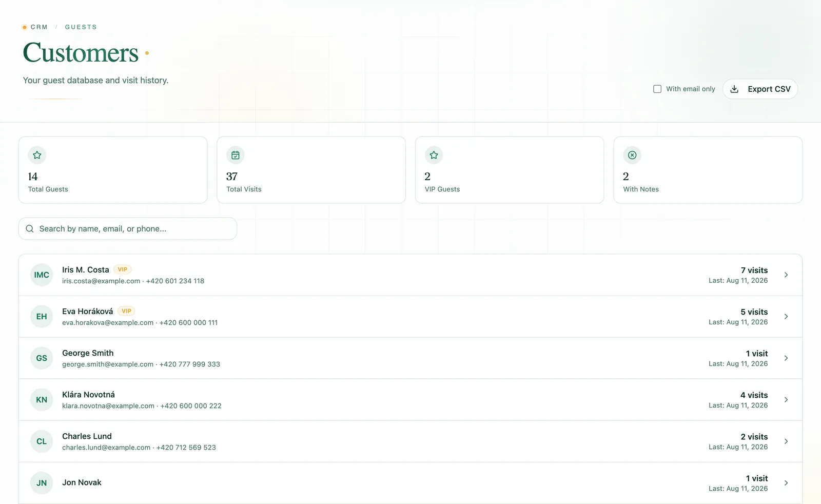Click the name Jon Novak
The width and height of the screenshot is (821, 504).
(x=82, y=482)
